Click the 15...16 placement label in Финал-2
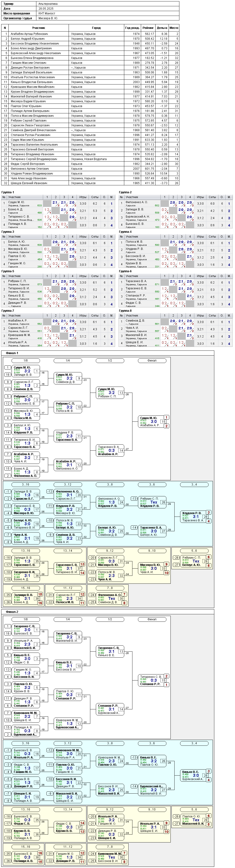 26,846
